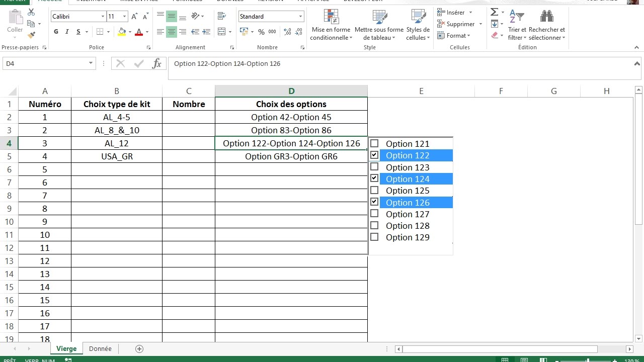Switch to the Donnée sheet tab

tap(100, 349)
